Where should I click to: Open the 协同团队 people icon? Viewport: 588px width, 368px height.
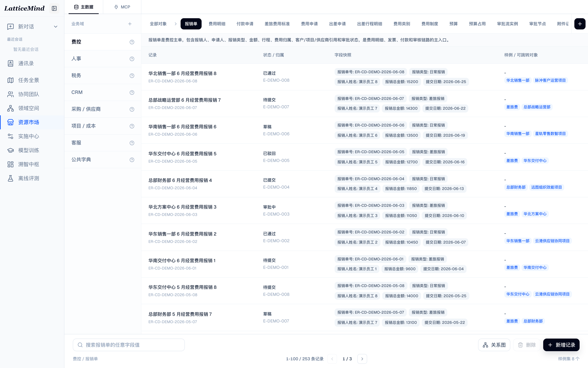tap(10, 94)
